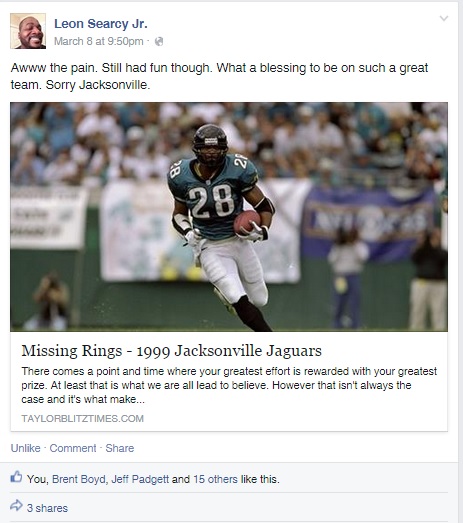This screenshot has width=463, height=523.
Task: Click the article description preview text
Action: pos(229,385)
